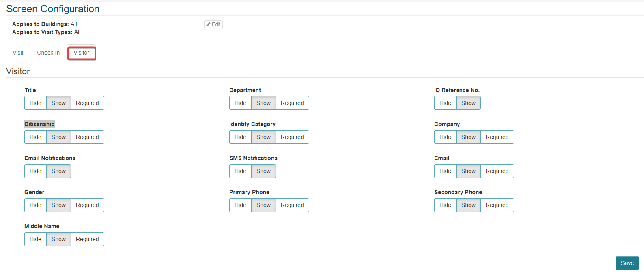
Task: Click the SMS Notifications label
Action: [254, 158]
